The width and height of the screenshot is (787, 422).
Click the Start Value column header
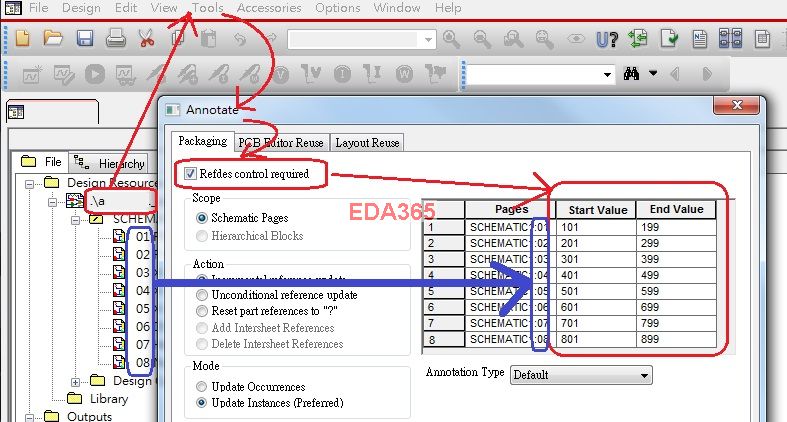[x=596, y=210]
